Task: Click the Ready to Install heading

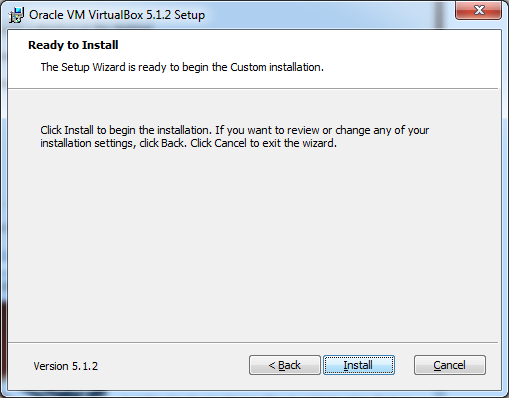Action: coord(73,45)
